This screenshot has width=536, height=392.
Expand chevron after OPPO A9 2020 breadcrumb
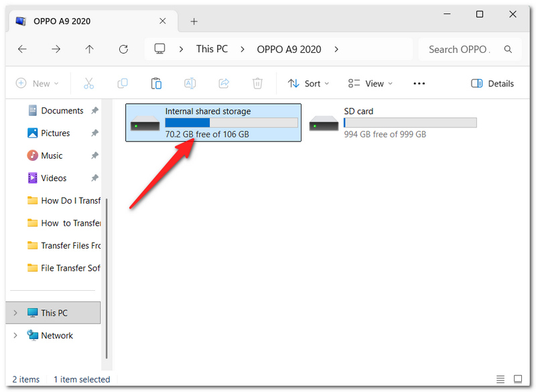[336, 50]
